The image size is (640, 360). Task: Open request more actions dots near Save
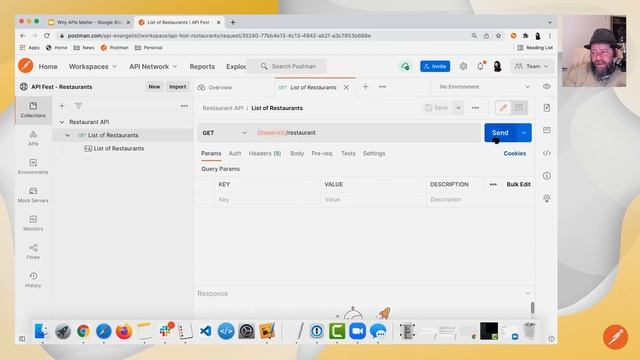[475, 108]
